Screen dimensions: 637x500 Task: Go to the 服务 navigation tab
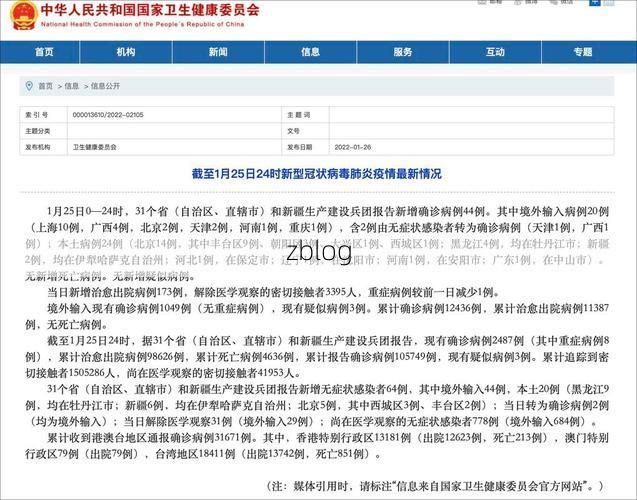(x=404, y=52)
